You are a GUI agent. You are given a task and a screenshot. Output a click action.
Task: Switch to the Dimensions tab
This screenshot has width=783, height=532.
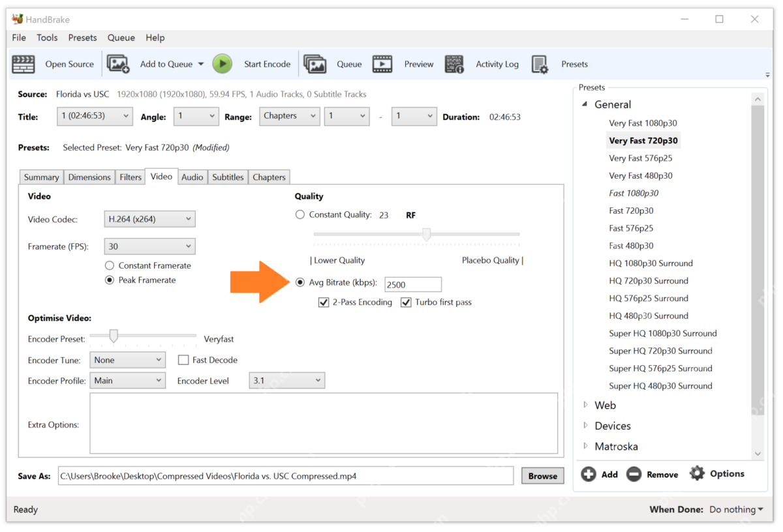tap(89, 177)
